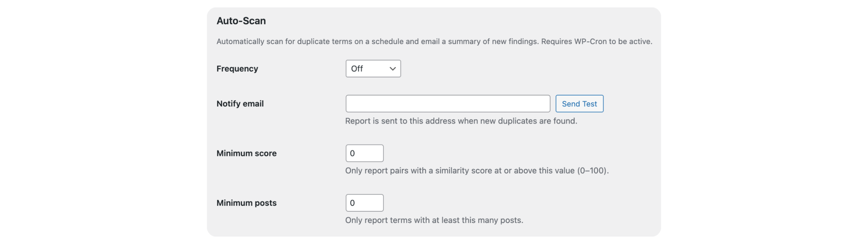Click the "Only report terms" posts hint
Screen dimensions: 868x244
pos(434,220)
